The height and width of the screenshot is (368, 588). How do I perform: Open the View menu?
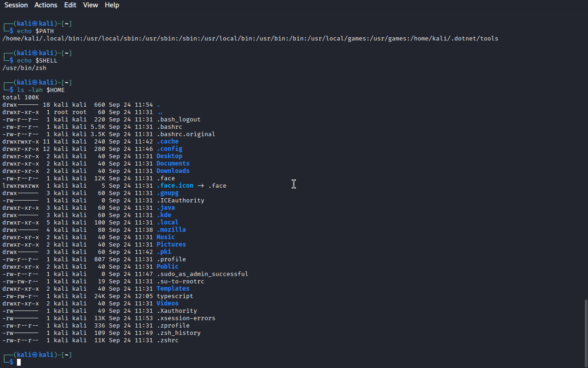pyautogui.click(x=90, y=5)
